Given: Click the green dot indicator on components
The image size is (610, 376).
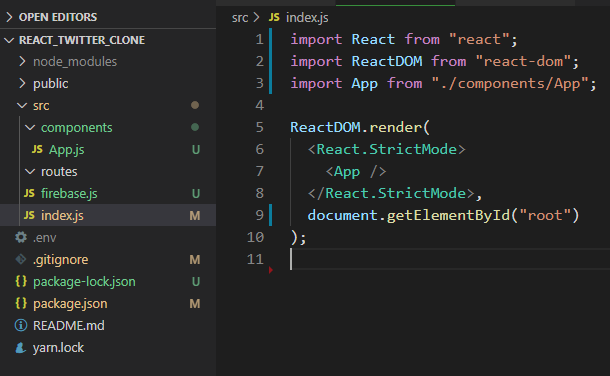Looking at the screenshot, I should 195,127.
